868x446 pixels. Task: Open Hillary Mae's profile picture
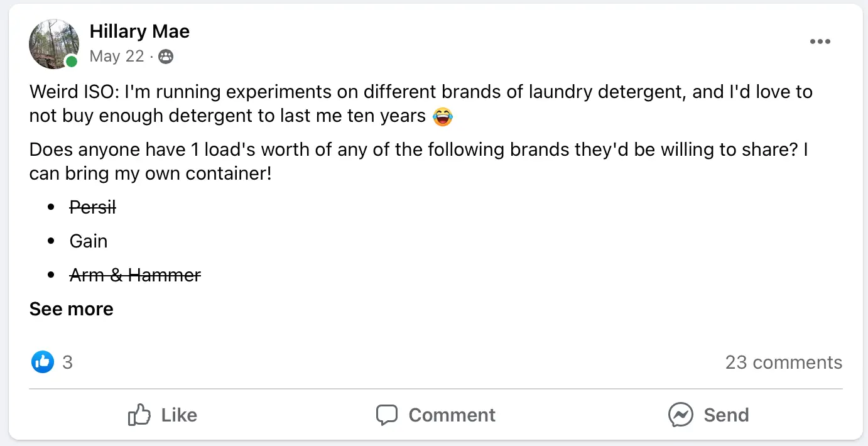pyautogui.click(x=54, y=44)
